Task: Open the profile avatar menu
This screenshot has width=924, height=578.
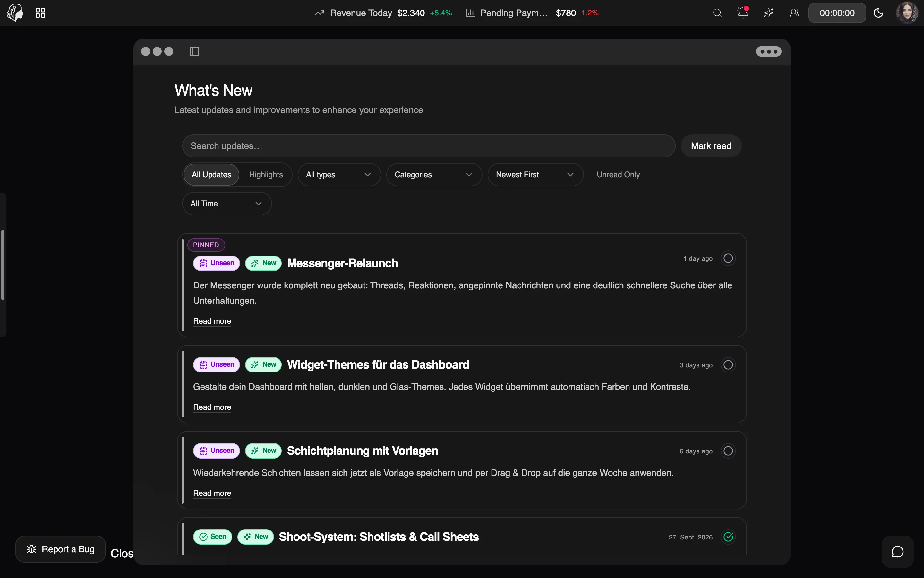Action: click(907, 13)
